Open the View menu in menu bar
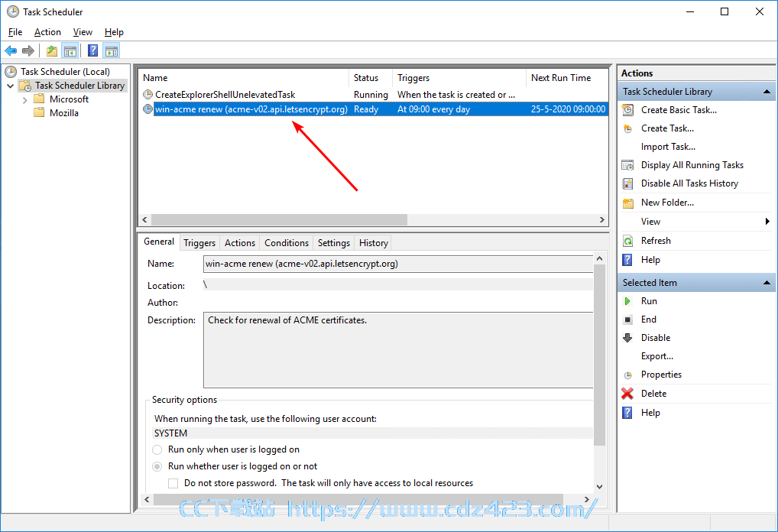Image resolution: width=778 pixels, height=532 pixels. click(x=83, y=32)
